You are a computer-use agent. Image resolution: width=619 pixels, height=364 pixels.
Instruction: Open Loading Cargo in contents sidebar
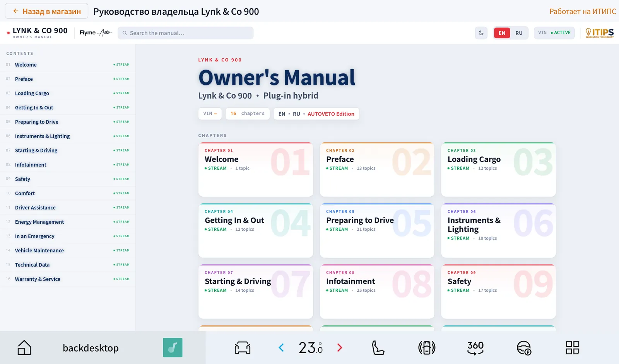(x=68, y=93)
